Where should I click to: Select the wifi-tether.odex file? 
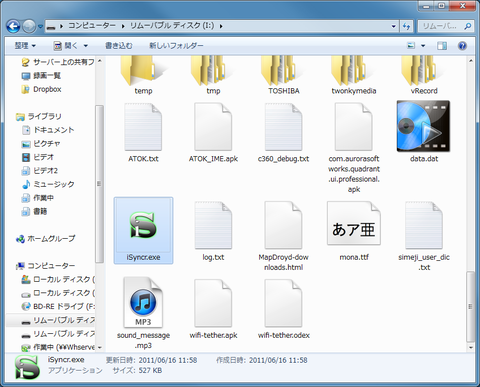pos(284,309)
